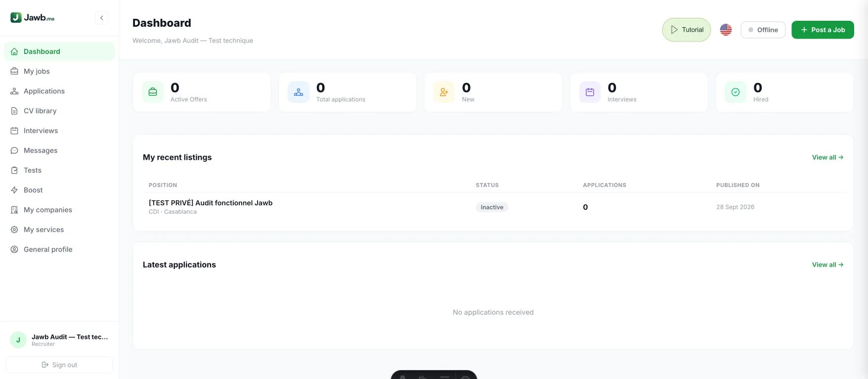
Task: Click the Applications people icon in the sidebar
Action: point(14,91)
